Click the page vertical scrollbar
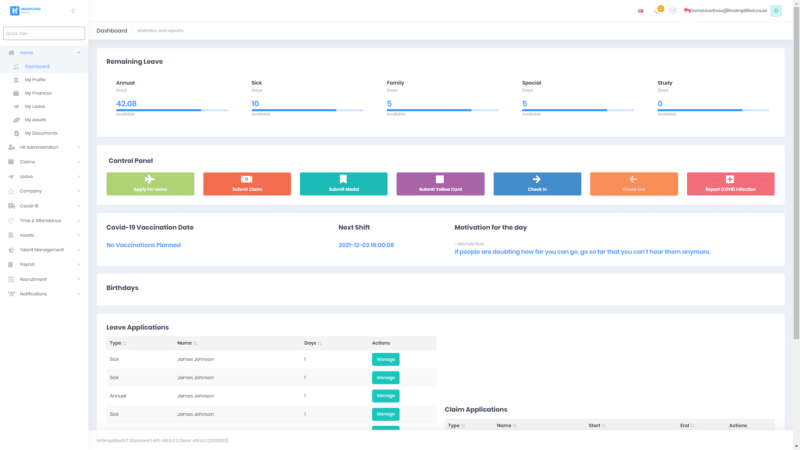Image resolution: width=800 pixels, height=450 pixels. pos(796,171)
